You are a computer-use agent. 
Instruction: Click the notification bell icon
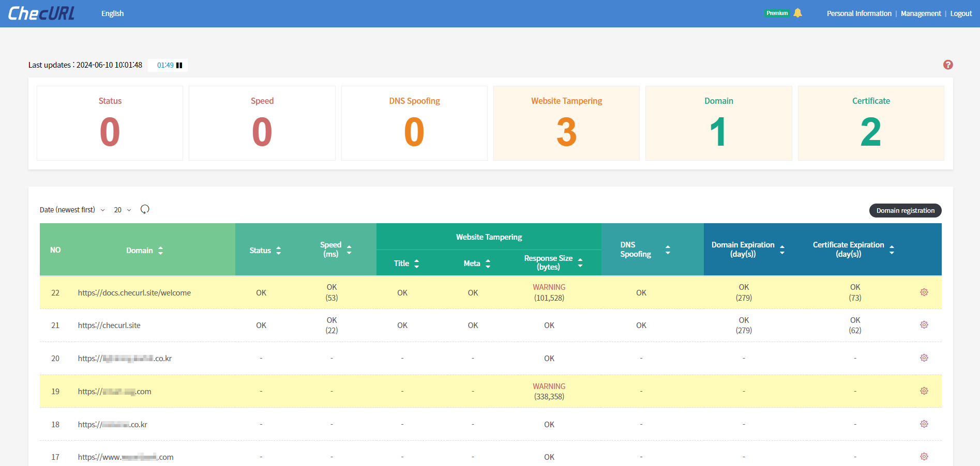pos(797,13)
